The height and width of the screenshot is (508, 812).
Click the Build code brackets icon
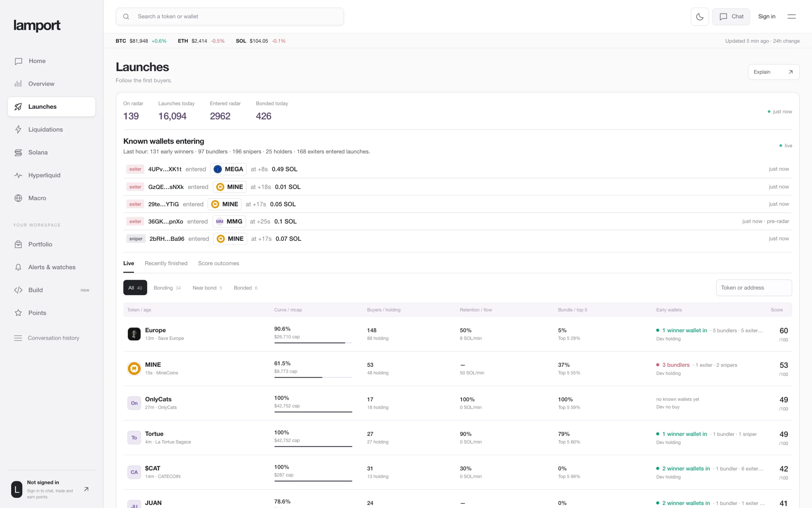(18, 290)
